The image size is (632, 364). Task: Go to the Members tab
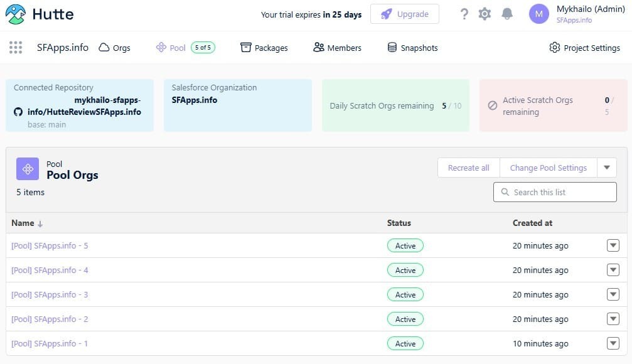tap(338, 48)
